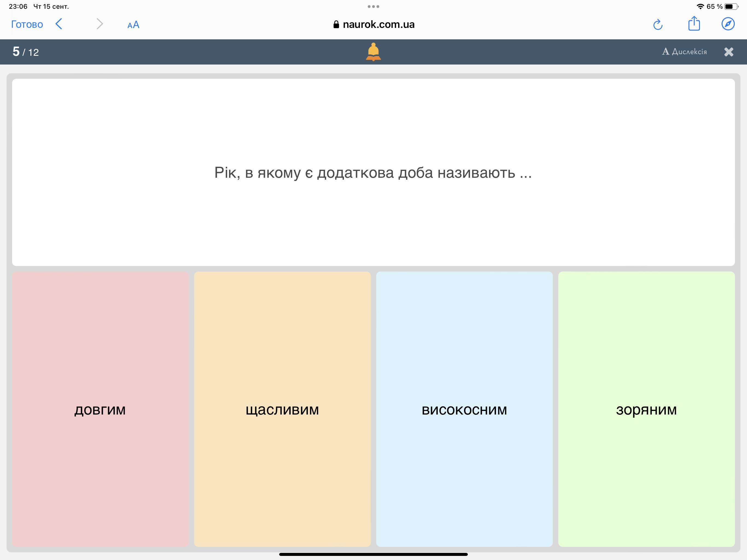747x560 pixels.
Task: Open page in Safari compass icon
Action: [728, 24]
